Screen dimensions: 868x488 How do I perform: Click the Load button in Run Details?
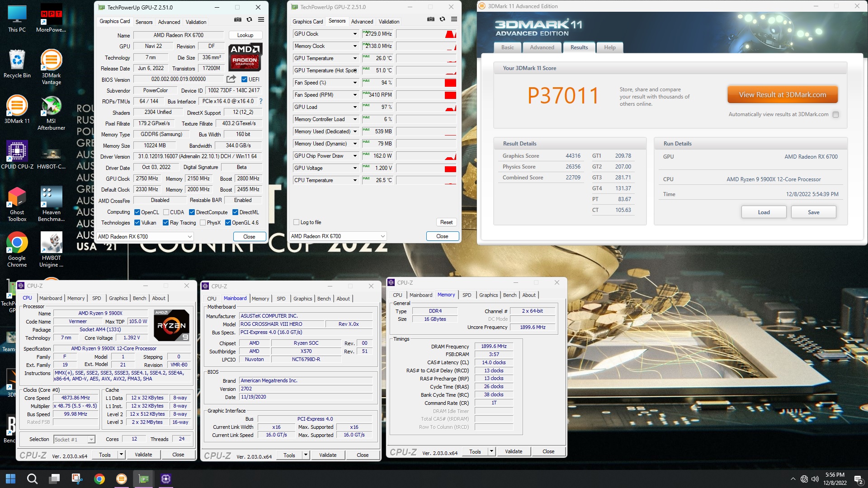(x=764, y=212)
